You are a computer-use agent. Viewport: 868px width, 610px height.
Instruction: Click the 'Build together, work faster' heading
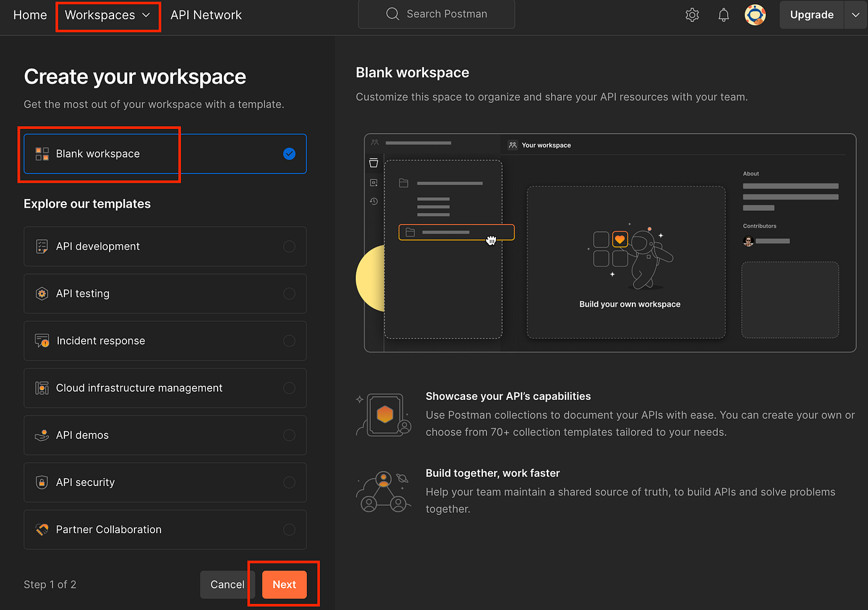coord(493,473)
